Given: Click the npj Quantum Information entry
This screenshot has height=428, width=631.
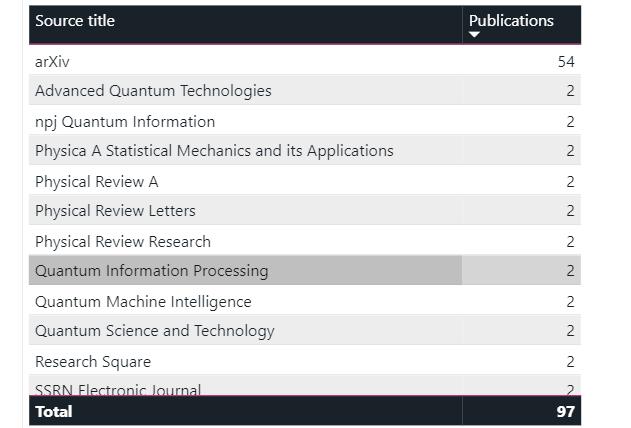Looking at the screenshot, I should (x=125, y=122).
